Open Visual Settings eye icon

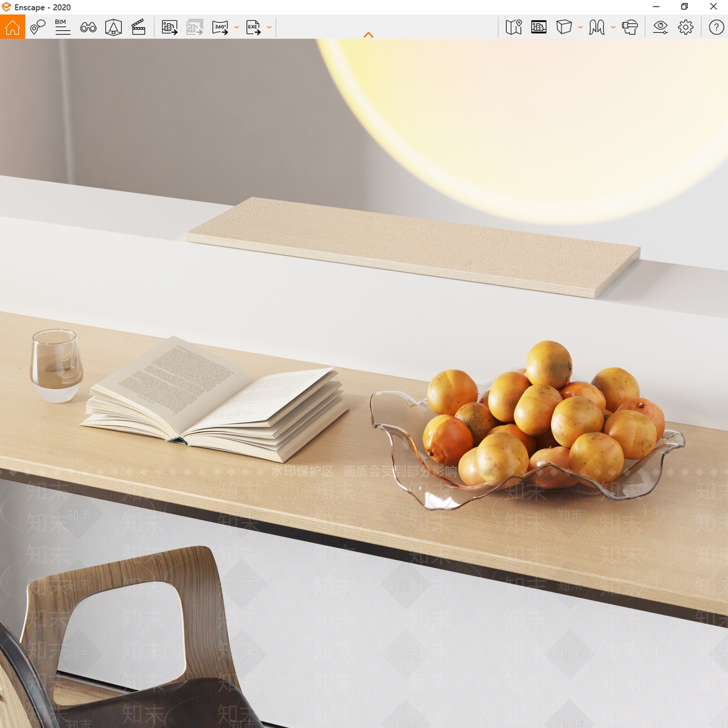[660, 27]
